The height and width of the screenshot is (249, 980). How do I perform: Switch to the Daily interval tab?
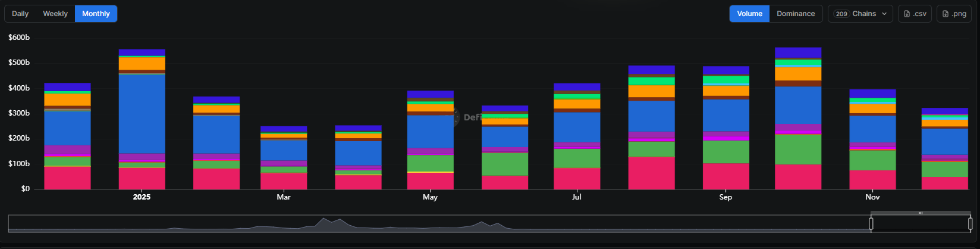pyautogui.click(x=20, y=14)
